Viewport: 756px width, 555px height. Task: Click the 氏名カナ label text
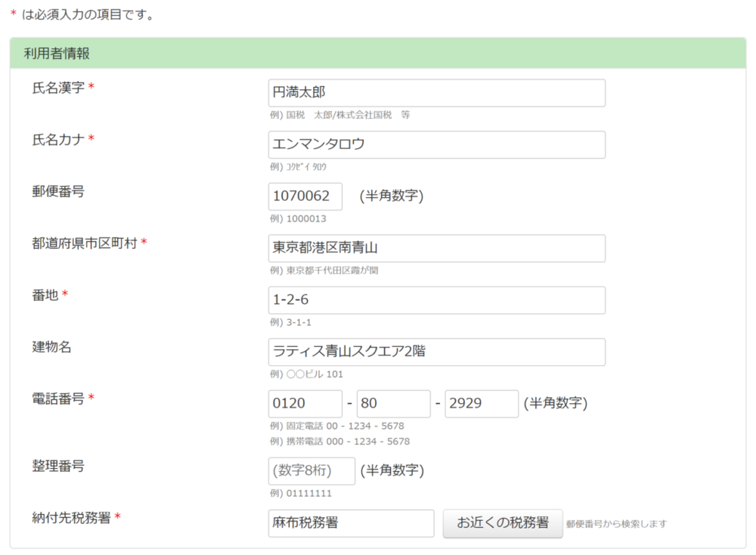coord(58,140)
